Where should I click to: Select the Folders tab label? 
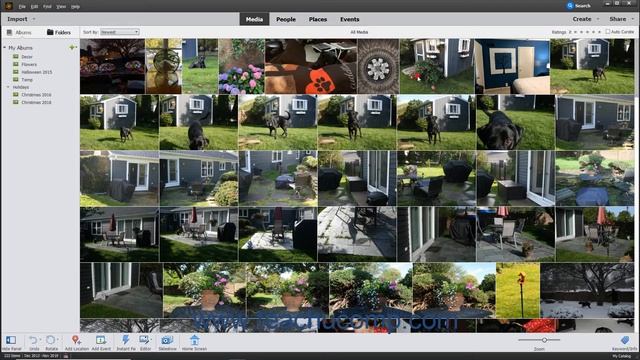tap(63, 32)
